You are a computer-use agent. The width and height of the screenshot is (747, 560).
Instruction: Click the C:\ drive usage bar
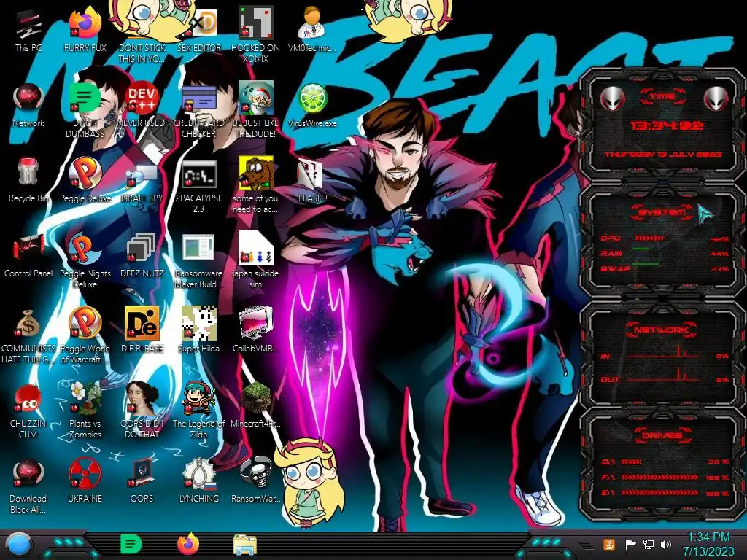click(631, 462)
